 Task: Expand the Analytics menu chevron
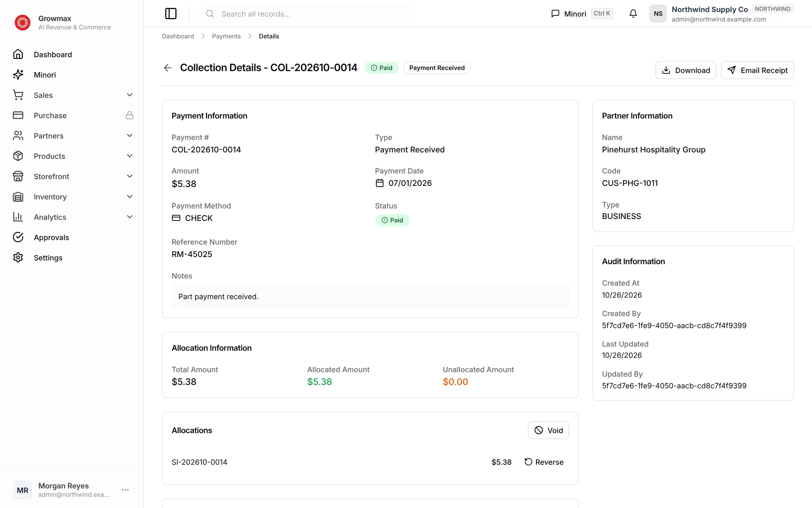coord(130,217)
